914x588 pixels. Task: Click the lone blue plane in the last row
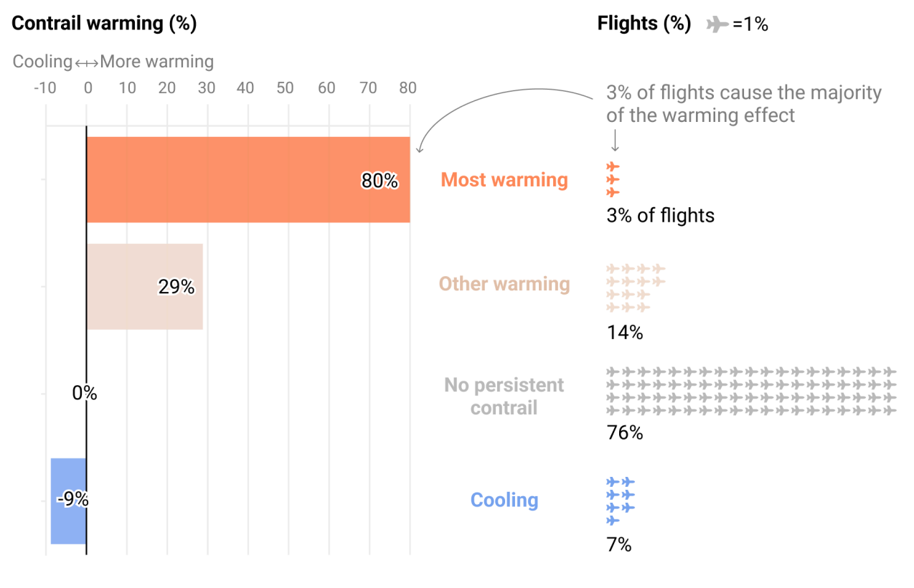(x=613, y=520)
